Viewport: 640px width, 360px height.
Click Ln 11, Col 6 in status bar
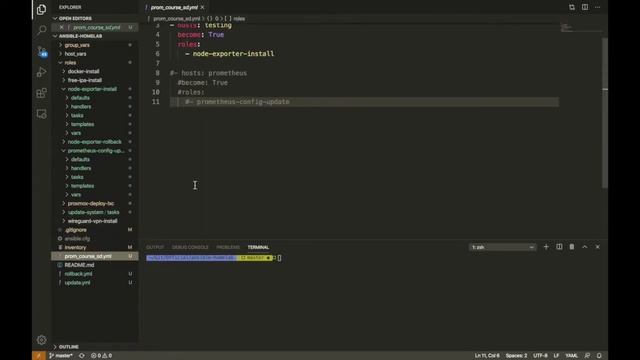[x=487, y=356]
